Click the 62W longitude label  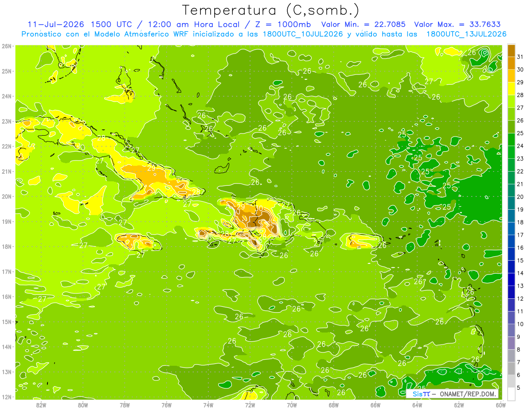tap(459, 405)
